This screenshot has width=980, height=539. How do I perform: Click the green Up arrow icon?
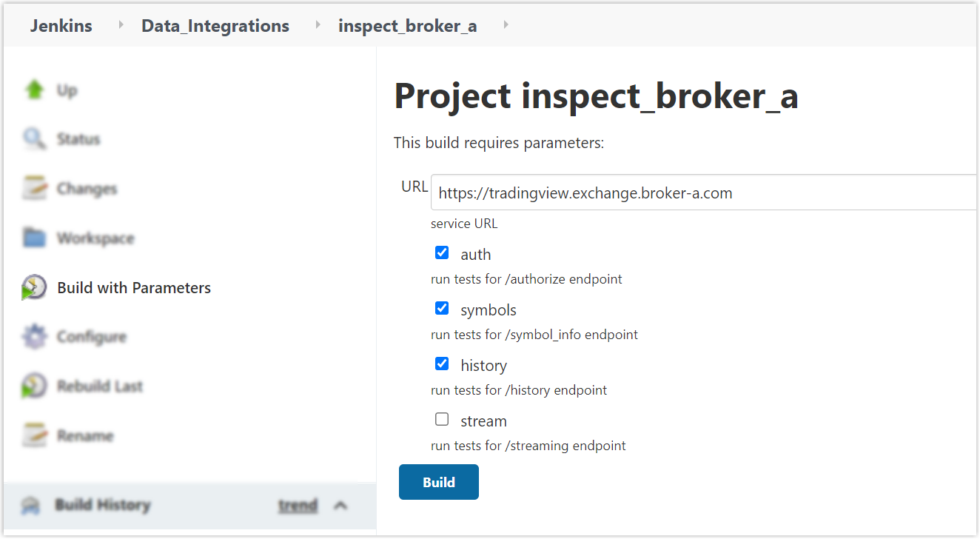coord(34,90)
